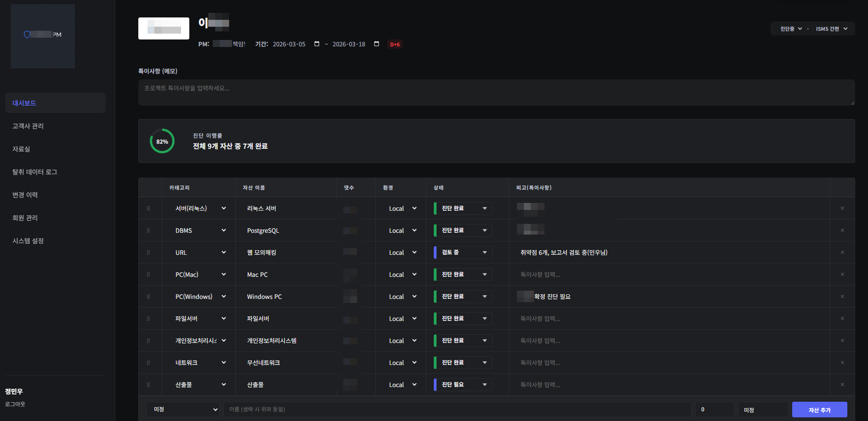This screenshot has width=868, height=421.
Task: Click the 자산 추가 button
Action: pyautogui.click(x=819, y=410)
